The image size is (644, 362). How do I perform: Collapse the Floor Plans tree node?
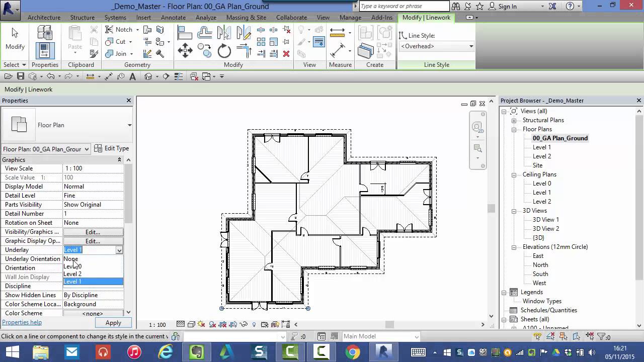[x=514, y=129]
